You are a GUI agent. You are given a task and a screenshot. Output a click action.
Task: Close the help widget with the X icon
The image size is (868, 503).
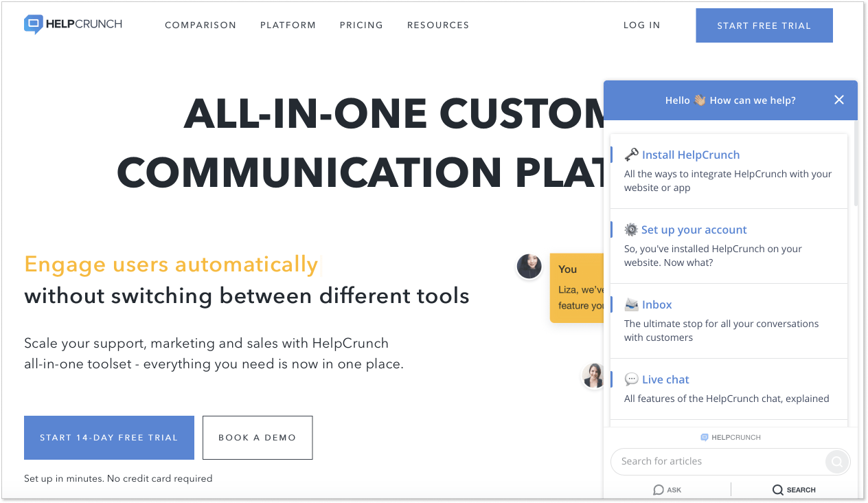pos(838,100)
